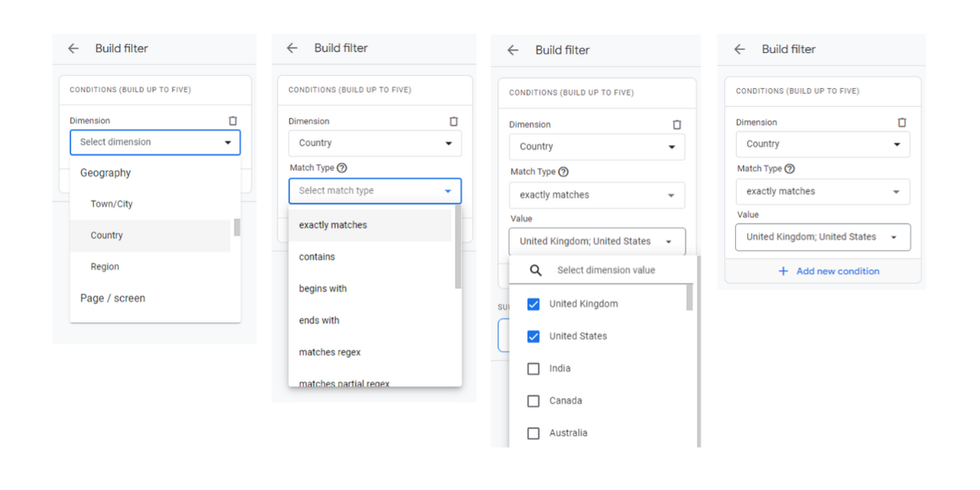Uncheck the United States checkbox
Screen dimensions: 980x490
(x=533, y=336)
